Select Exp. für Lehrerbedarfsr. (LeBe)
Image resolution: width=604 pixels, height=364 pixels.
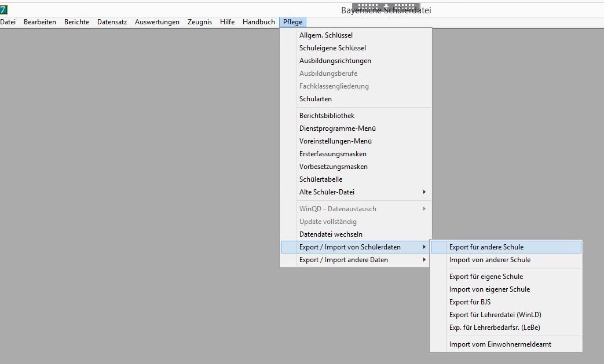point(506,327)
